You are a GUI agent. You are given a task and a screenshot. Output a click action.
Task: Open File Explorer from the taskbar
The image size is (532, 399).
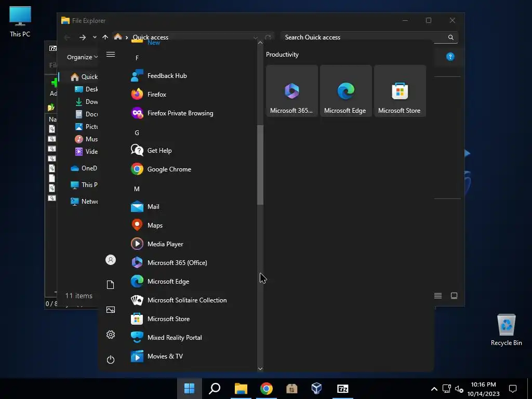(x=241, y=389)
